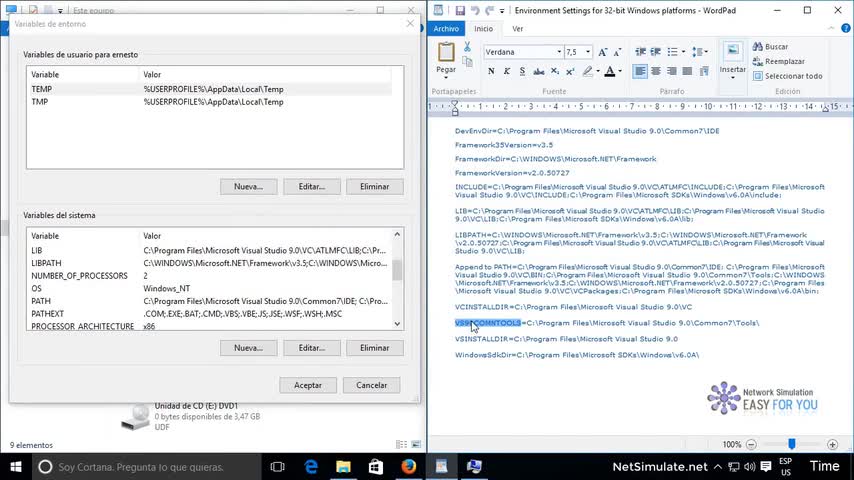Click the redo icon in WordPad
This screenshot has height=480, width=854.
[489, 10]
